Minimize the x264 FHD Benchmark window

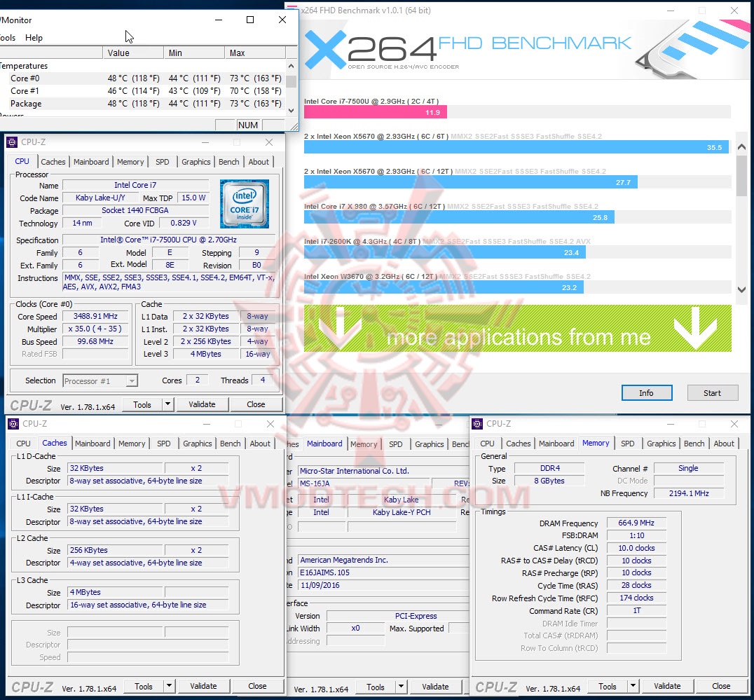click(x=671, y=11)
